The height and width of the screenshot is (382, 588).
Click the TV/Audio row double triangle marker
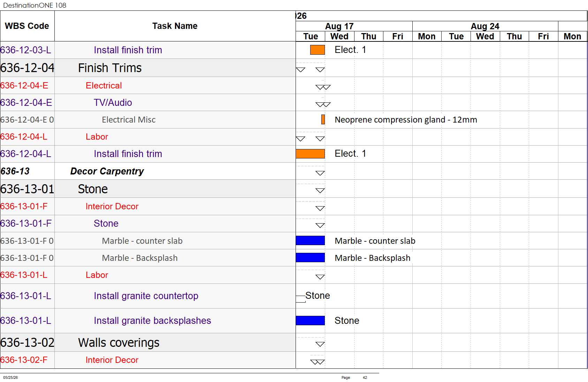click(x=323, y=104)
